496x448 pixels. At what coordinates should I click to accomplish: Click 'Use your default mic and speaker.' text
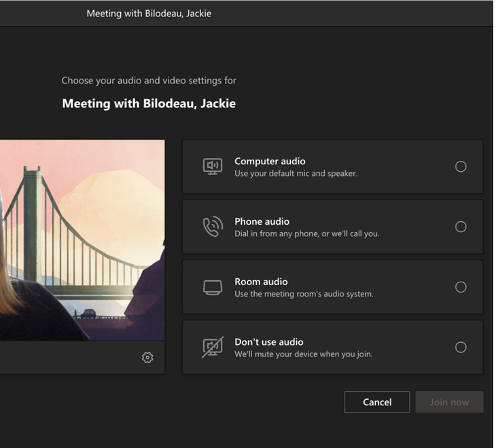click(x=296, y=174)
